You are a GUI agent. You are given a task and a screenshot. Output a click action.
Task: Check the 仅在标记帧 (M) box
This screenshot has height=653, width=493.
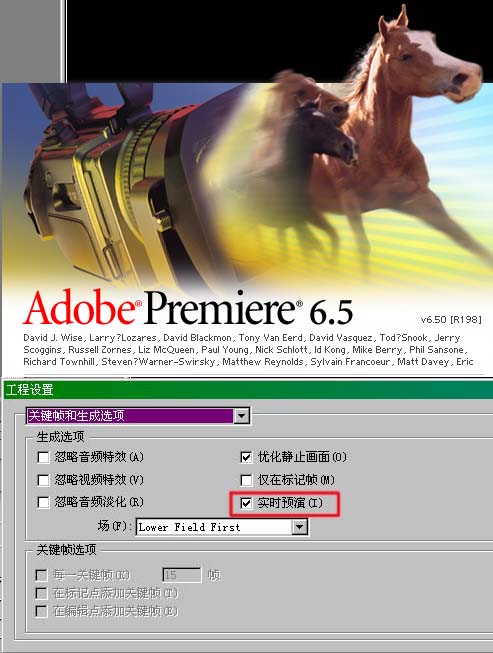tap(246, 480)
